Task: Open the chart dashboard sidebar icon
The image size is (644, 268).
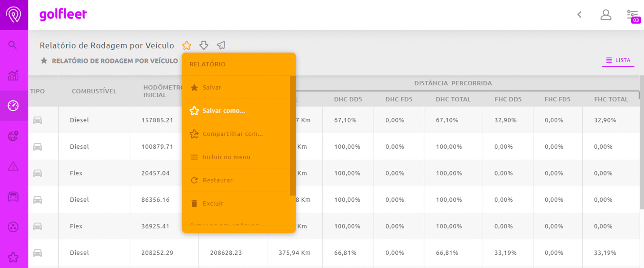Action: [x=13, y=75]
